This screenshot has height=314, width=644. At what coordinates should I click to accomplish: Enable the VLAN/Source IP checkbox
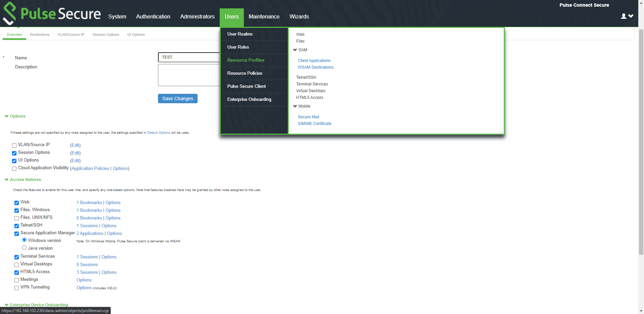[14, 145]
